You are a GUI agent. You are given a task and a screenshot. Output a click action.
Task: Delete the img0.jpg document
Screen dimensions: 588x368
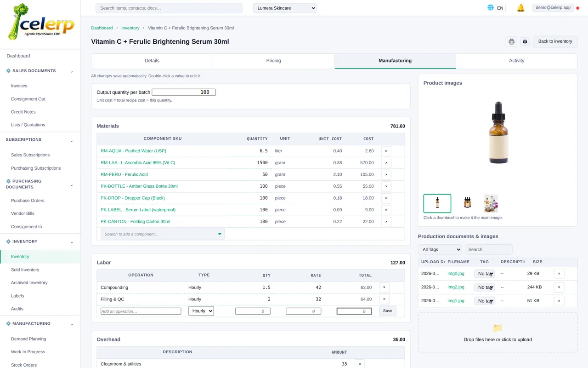coord(559,274)
